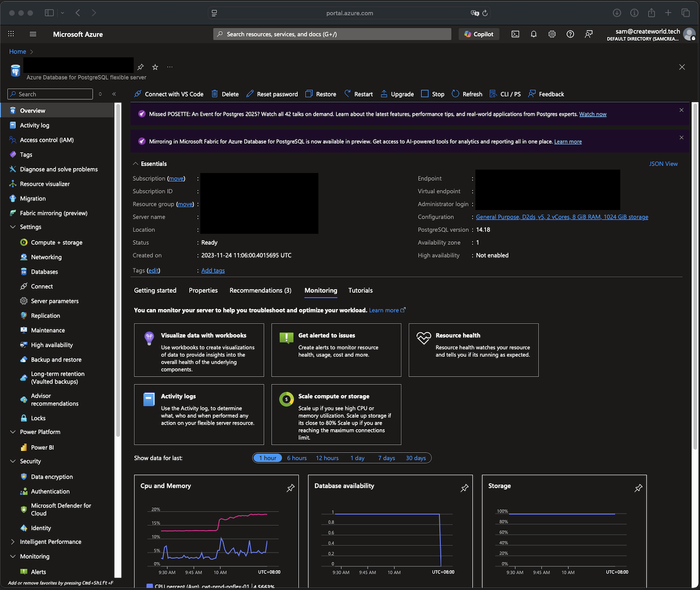The image size is (700, 590).
Task: Open portal settings gear icon
Action: [x=552, y=34]
